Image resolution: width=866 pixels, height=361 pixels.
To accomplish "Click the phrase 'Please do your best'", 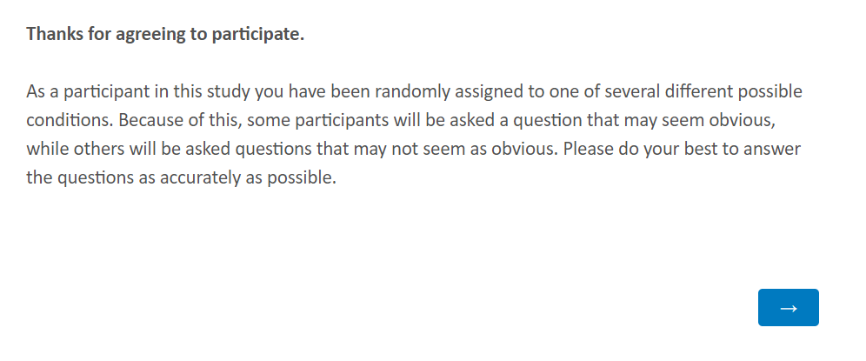I will coord(632,150).
